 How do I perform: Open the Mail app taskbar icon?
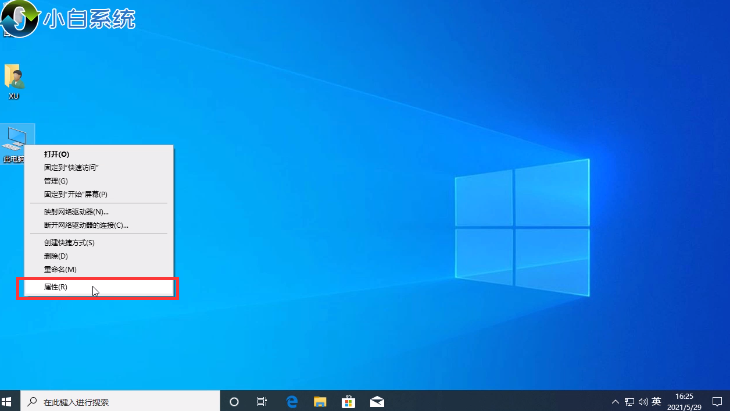tap(377, 401)
